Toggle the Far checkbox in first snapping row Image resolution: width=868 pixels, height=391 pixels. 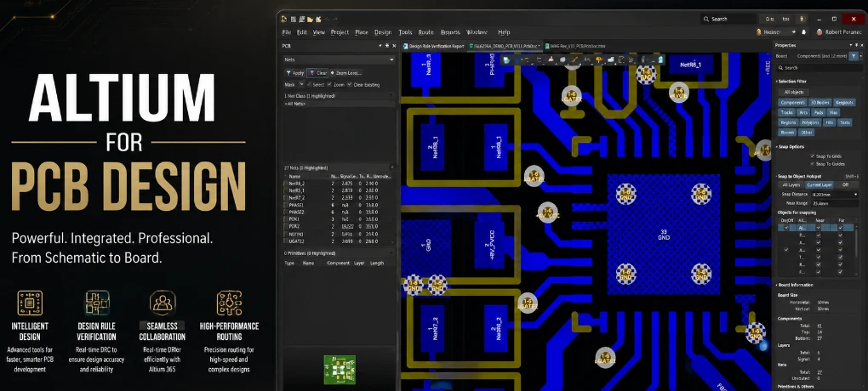coord(840,228)
